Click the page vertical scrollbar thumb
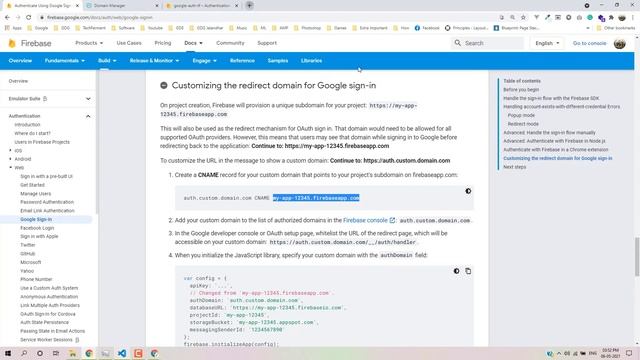 pos(637,256)
